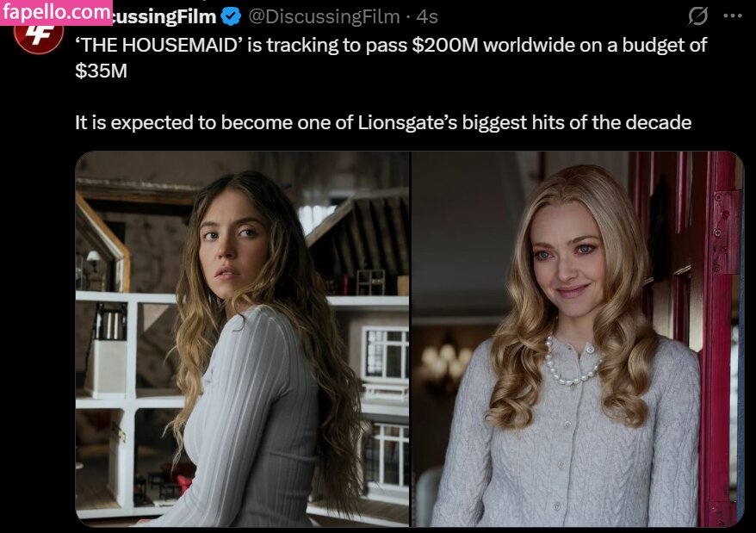Click the dollhouse window in left photo
Image resolution: width=756 pixels, height=533 pixels.
(x=387, y=355)
